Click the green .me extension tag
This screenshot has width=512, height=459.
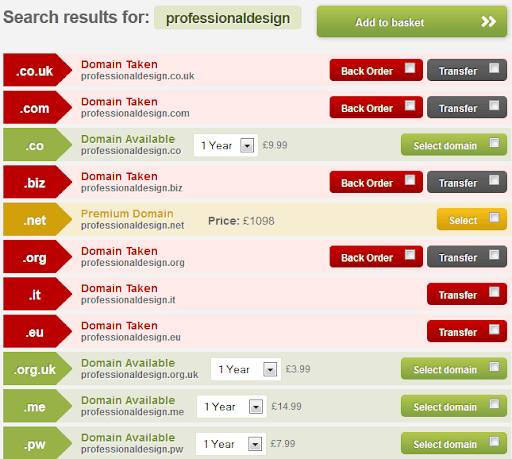(37, 406)
